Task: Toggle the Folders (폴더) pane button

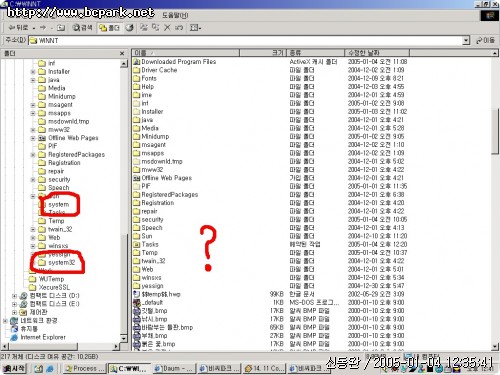Action: [109, 28]
